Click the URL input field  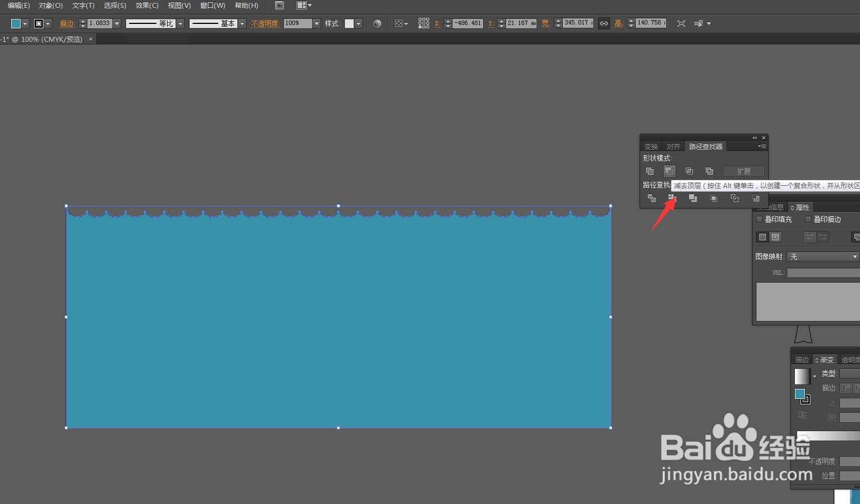click(823, 273)
